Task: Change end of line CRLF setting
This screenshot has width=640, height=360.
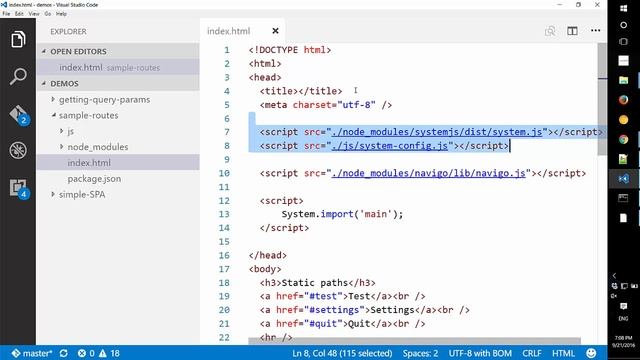Action: (532, 353)
